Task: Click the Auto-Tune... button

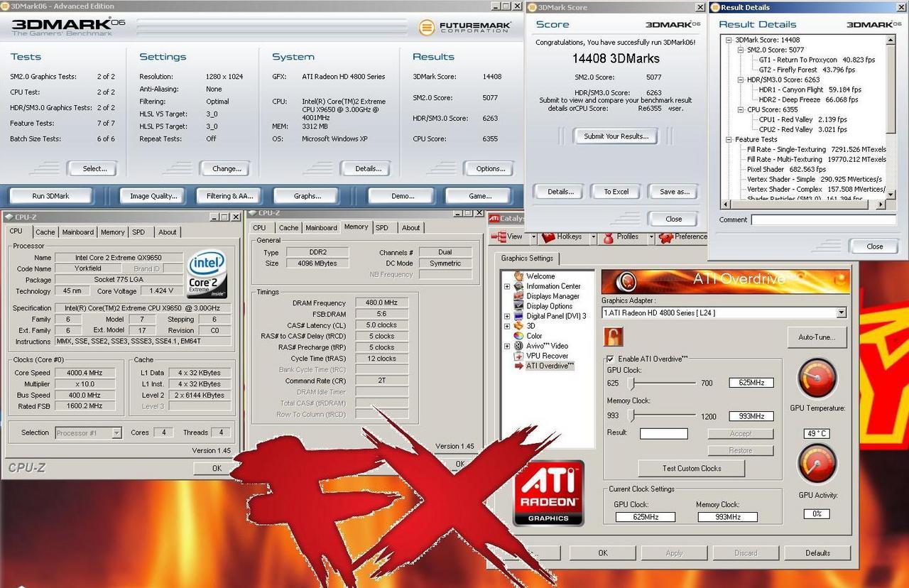Action: coord(817,337)
